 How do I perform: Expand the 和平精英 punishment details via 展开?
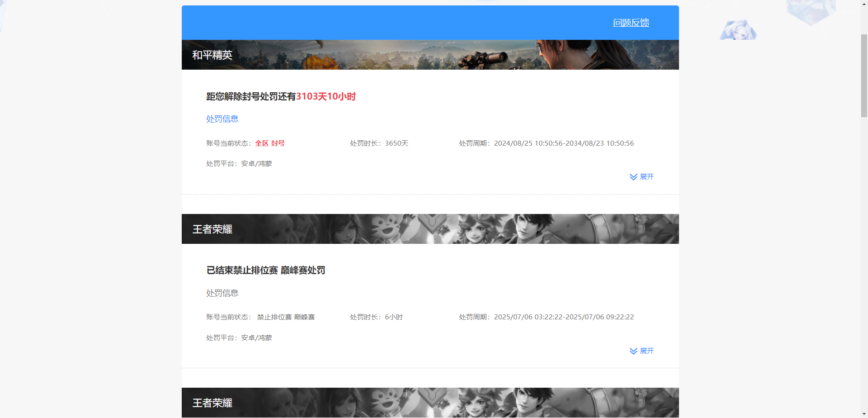click(646, 176)
